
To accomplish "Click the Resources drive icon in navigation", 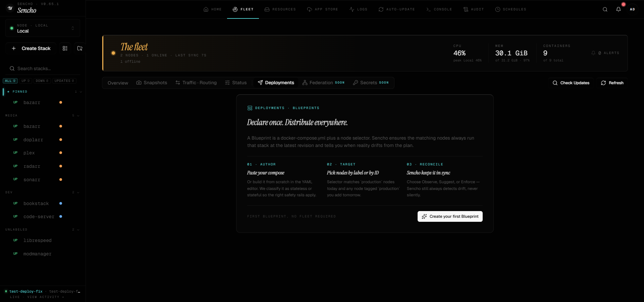I will click(x=267, y=9).
